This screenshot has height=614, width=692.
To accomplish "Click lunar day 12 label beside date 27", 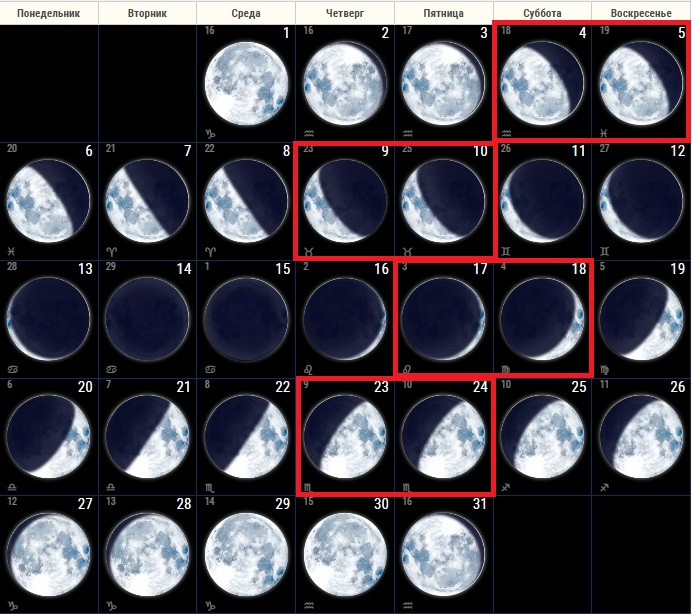I will tap(12, 501).
